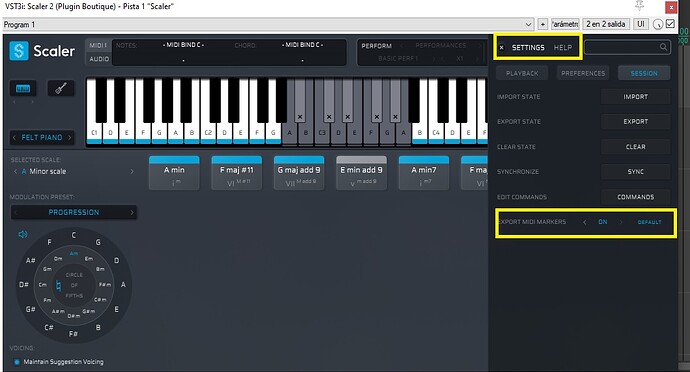Select D# on the circle of fifths
The width and height of the screenshot is (690, 372).
point(24,285)
